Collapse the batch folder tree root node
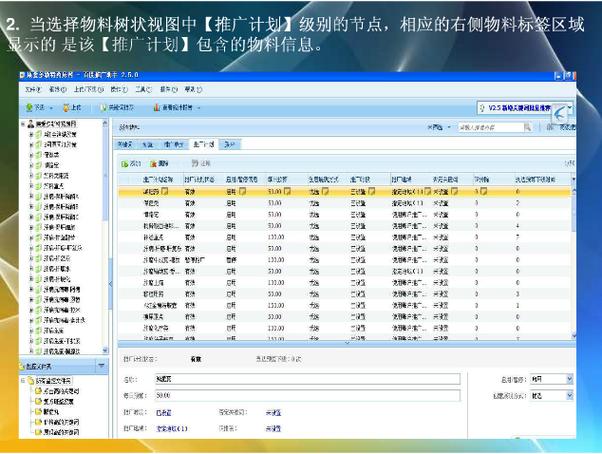The image size is (602, 454). (23, 381)
